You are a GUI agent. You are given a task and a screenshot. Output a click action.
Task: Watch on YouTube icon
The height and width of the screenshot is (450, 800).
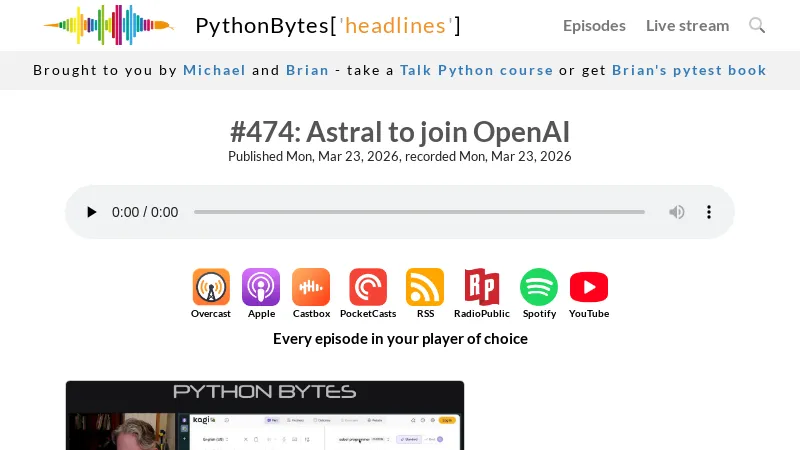click(589, 287)
